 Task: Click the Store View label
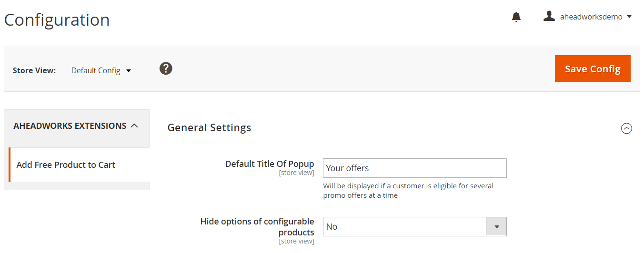pos(34,70)
